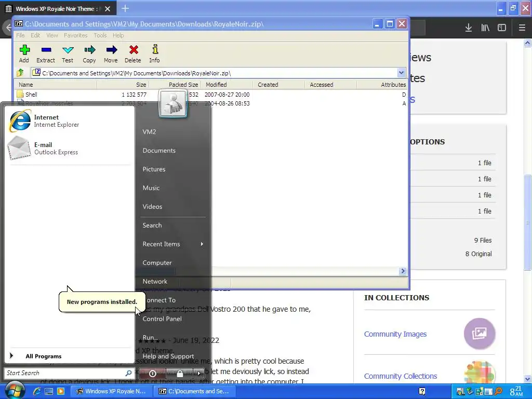Click the Start Search input field
The width and height of the screenshot is (532, 399).
[x=64, y=373]
